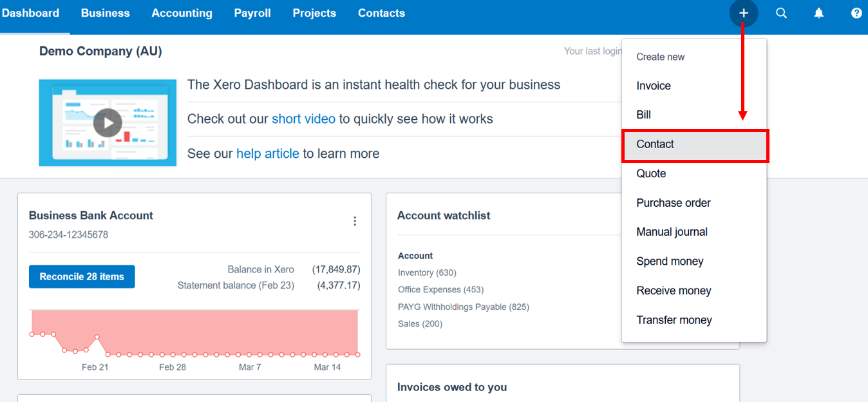
Task: Open Office Expenses (453) account
Action: coord(440,290)
